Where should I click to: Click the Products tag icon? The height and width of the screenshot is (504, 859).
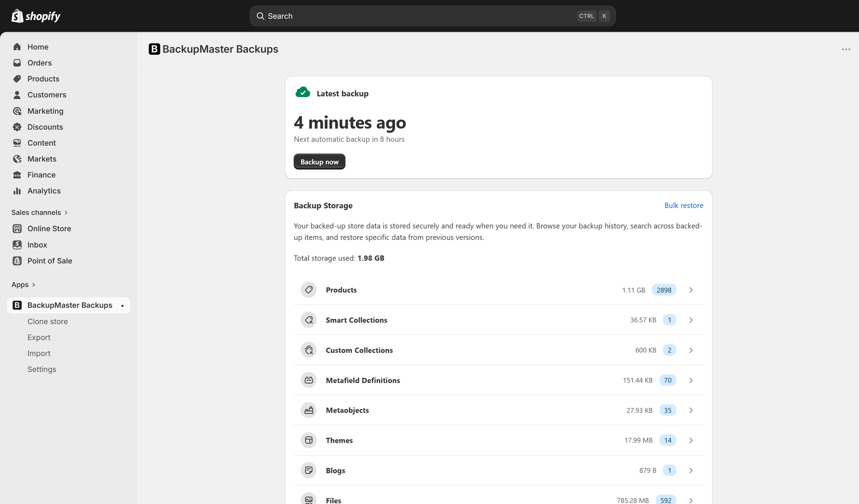pyautogui.click(x=17, y=79)
